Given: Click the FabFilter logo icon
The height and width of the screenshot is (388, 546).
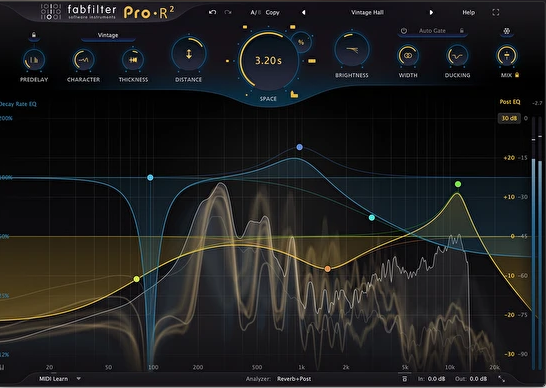Looking at the screenshot, I should [51, 11].
